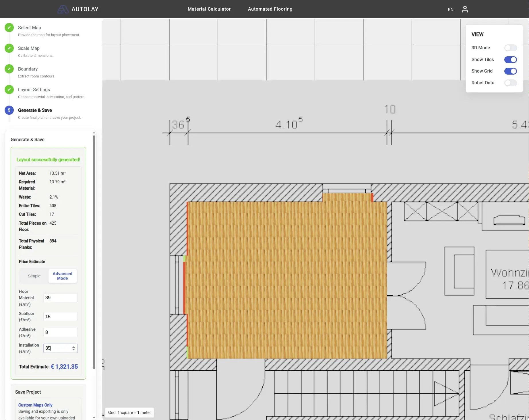Click the Waste 2.1% value
This screenshot has width=529, height=420.
54,197
